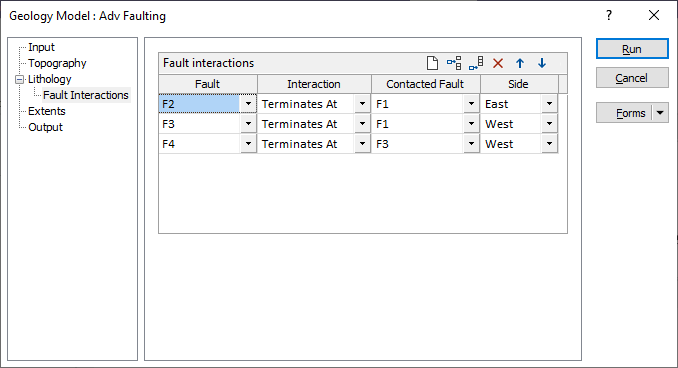678x368 pixels.
Task: Open the Side dropdown showing East
Action: point(549,104)
